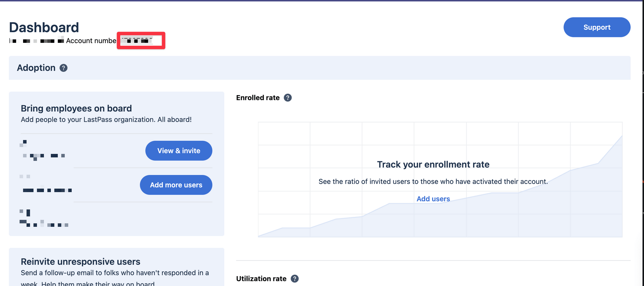
Task: Select Reinvite unresponsive users heading
Action: pos(80,262)
